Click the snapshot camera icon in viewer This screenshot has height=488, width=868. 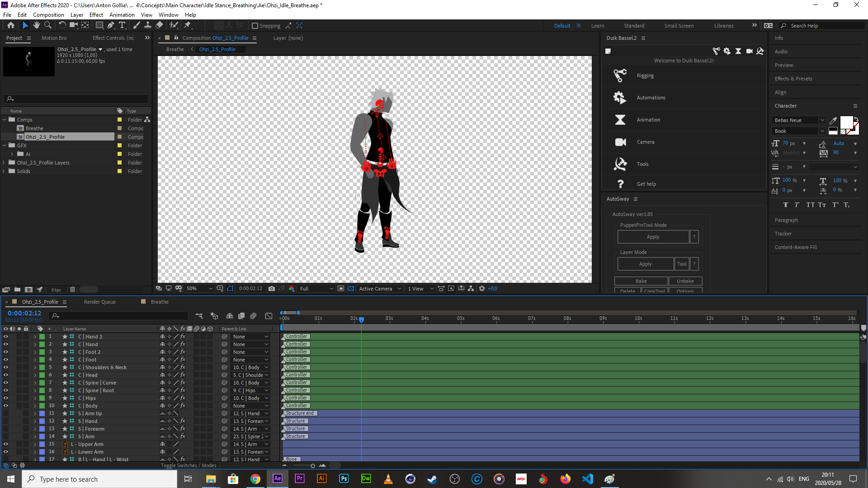(x=272, y=289)
